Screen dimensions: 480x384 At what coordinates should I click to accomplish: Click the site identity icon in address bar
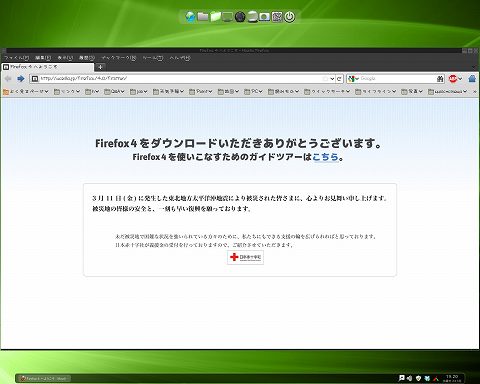coord(35,79)
